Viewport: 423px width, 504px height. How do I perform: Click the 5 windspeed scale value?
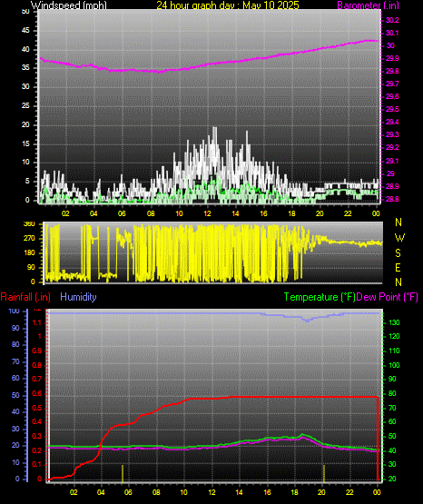click(x=27, y=181)
